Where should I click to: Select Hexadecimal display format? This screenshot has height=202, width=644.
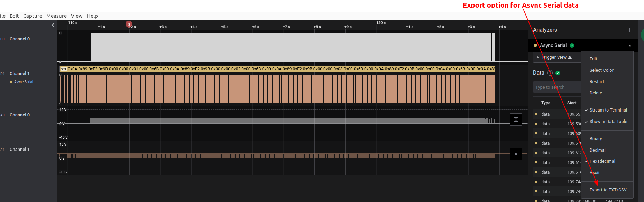click(602, 161)
